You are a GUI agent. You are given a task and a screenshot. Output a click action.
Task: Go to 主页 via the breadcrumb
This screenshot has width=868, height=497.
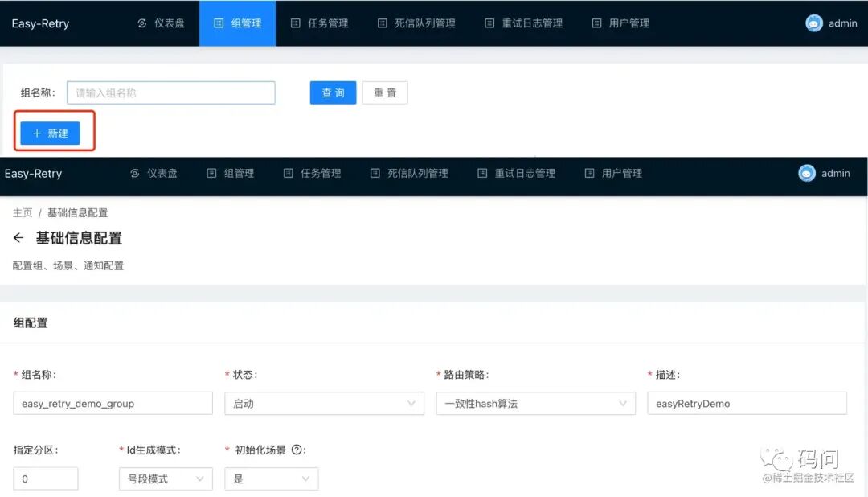pos(23,213)
